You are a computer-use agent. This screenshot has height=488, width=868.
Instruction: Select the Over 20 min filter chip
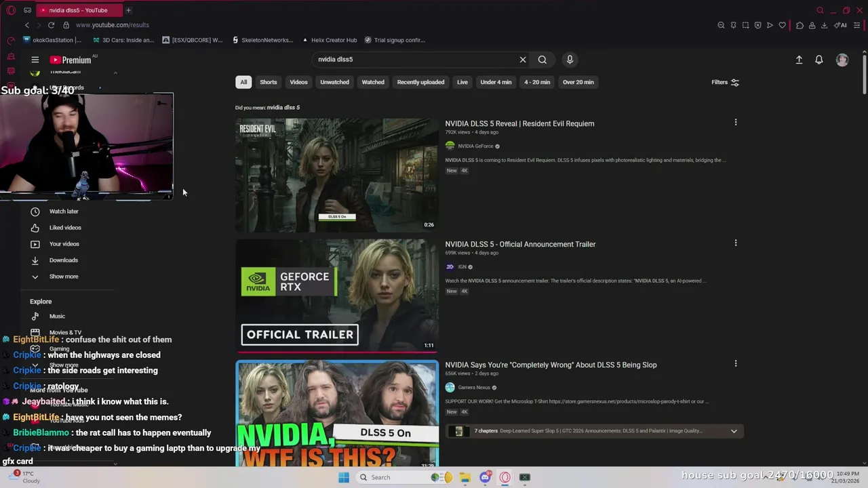[x=578, y=82]
